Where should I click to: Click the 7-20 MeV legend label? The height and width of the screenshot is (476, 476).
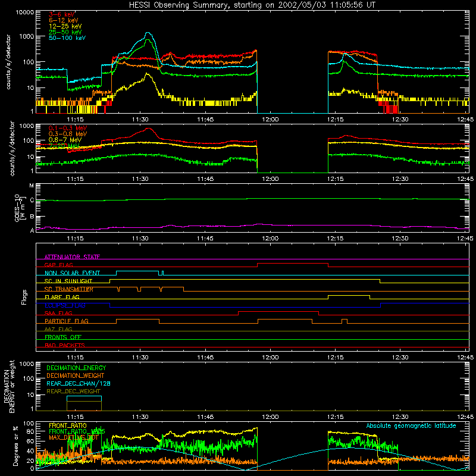[x=64, y=146]
